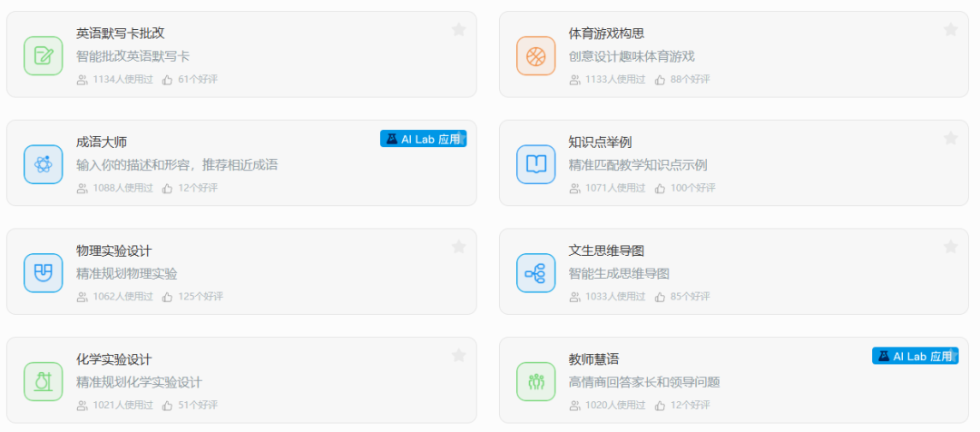The height and width of the screenshot is (432, 980).
Task: Click the thumbs-up icon beside 61个好评
Action: 167,79
